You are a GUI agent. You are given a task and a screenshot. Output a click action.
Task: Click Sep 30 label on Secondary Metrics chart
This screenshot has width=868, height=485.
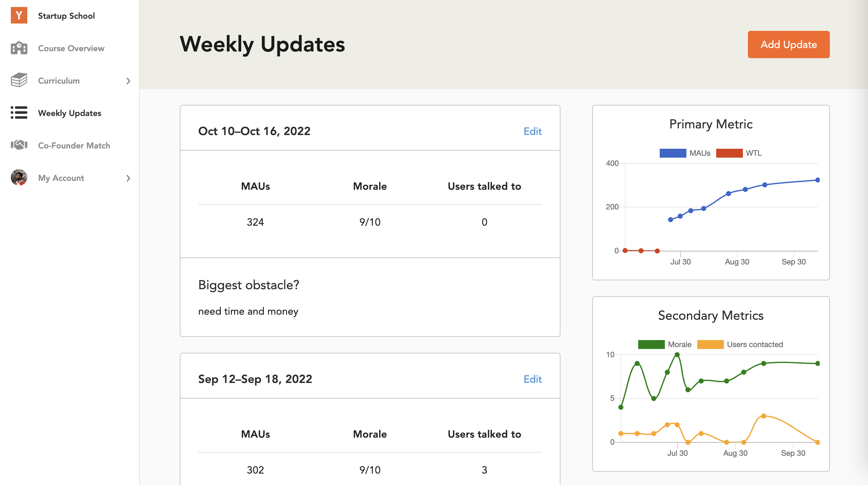click(x=793, y=453)
